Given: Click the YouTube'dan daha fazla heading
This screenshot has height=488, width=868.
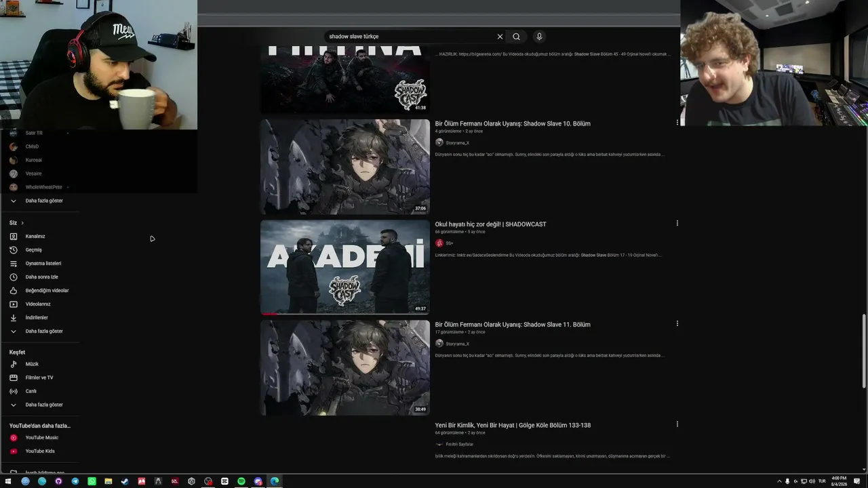Looking at the screenshot, I should coord(40,426).
